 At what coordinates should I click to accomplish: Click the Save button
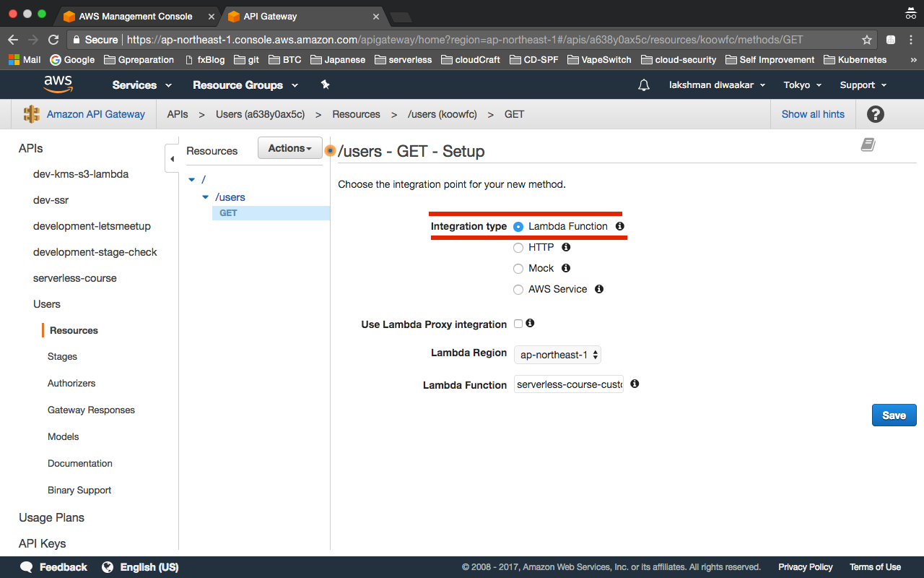coord(894,415)
